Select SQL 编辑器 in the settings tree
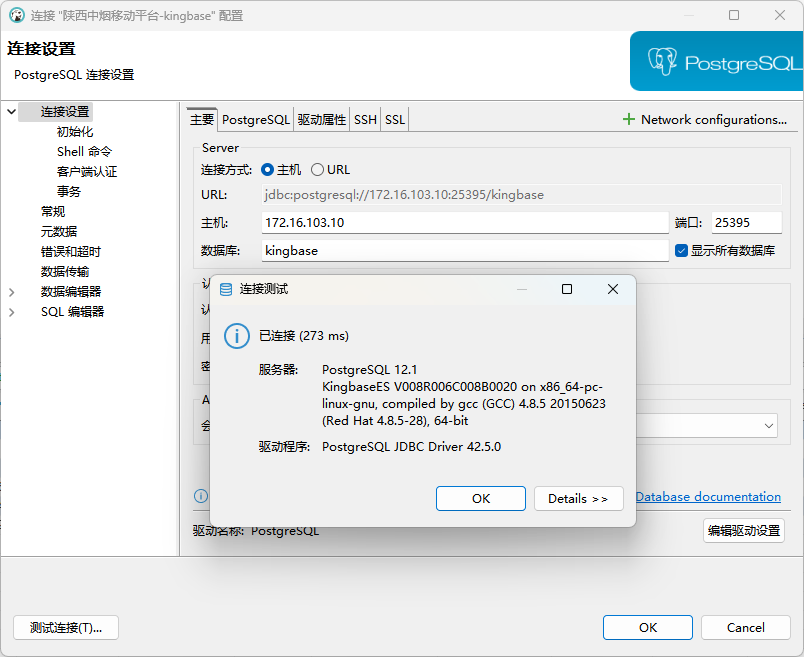Image resolution: width=804 pixels, height=657 pixels. (x=72, y=311)
